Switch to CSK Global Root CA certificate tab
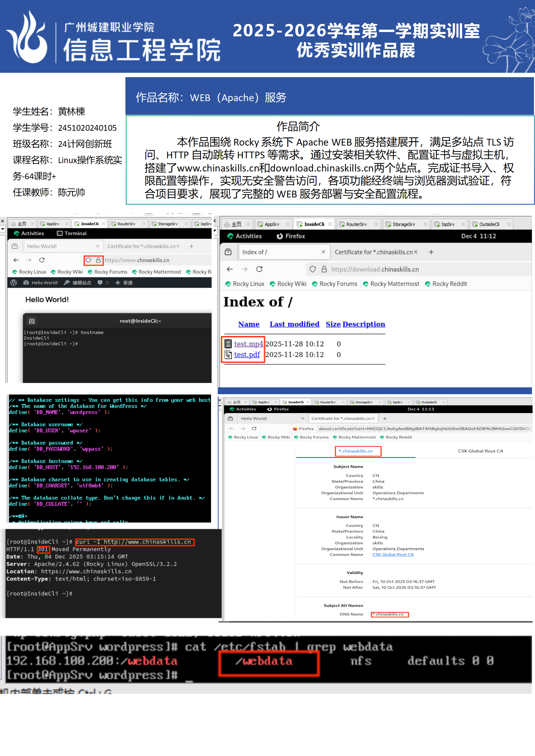 click(480, 451)
